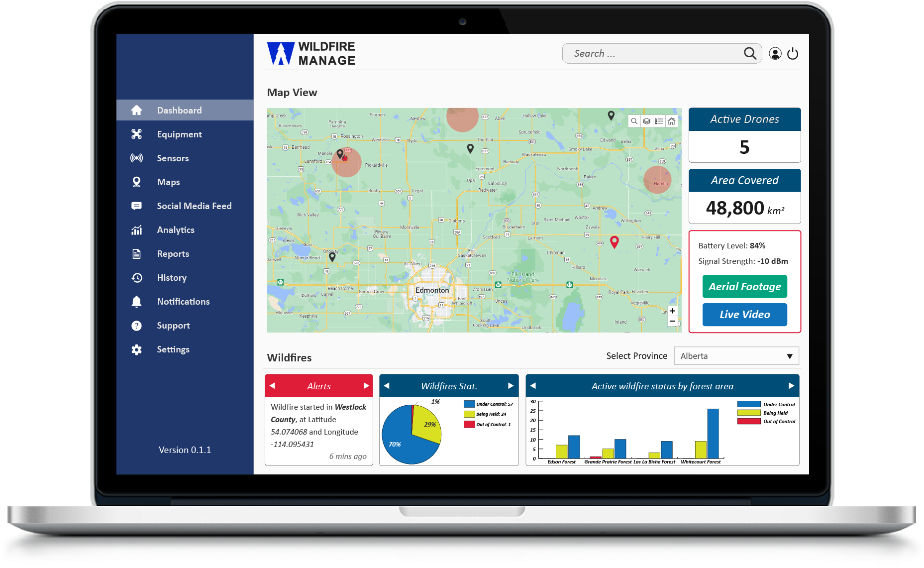Open Live Video stream

(744, 314)
